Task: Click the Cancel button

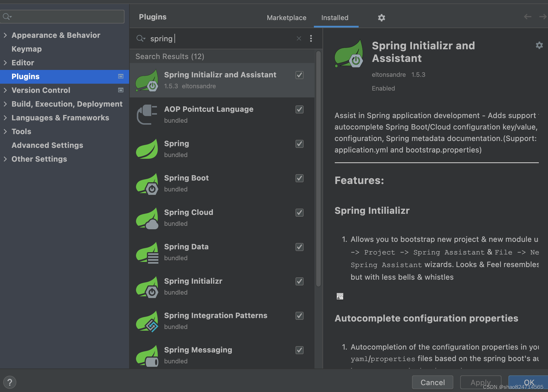Action: pyautogui.click(x=432, y=382)
